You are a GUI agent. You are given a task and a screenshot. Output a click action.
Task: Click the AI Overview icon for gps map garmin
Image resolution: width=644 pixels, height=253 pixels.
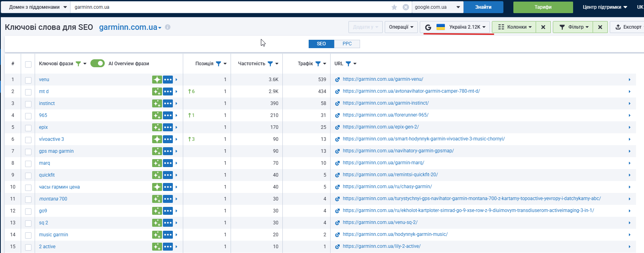coord(157,151)
